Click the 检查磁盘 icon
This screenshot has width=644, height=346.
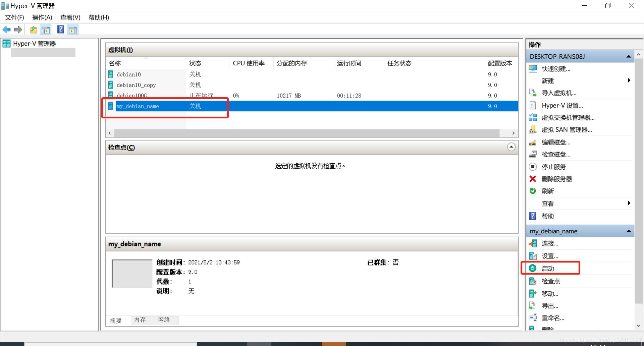pos(533,154)
